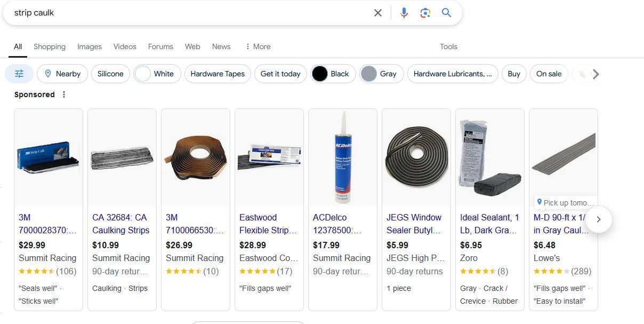Enable the Get it today filter
644x324 pixels.
coord(280,74)
